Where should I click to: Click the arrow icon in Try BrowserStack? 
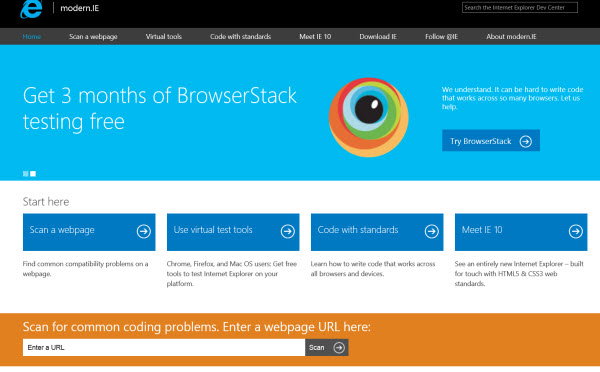coord(526,141)
